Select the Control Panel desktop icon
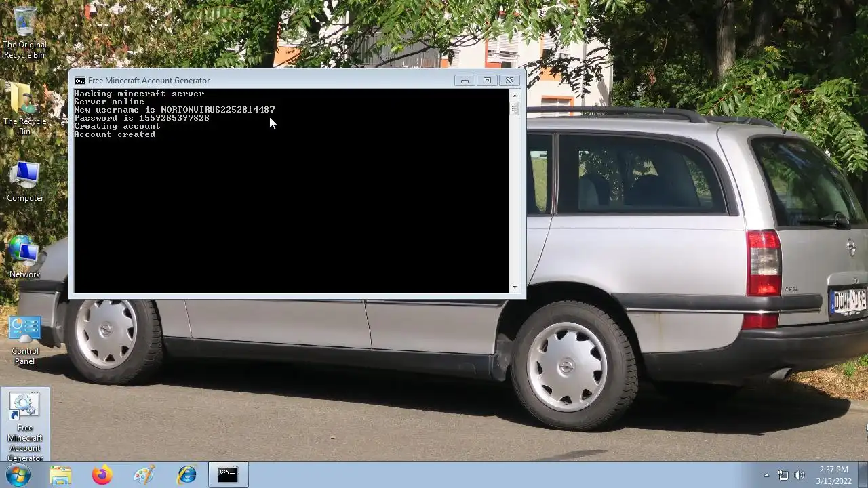This screenshot has width=868, height=488. tap(25, 341)
